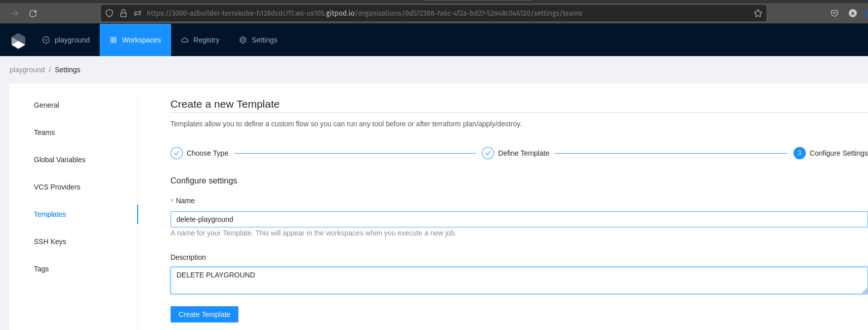Click the Configure Settings step number 3
The image size is (868, 330).
(x=800, y=153)
